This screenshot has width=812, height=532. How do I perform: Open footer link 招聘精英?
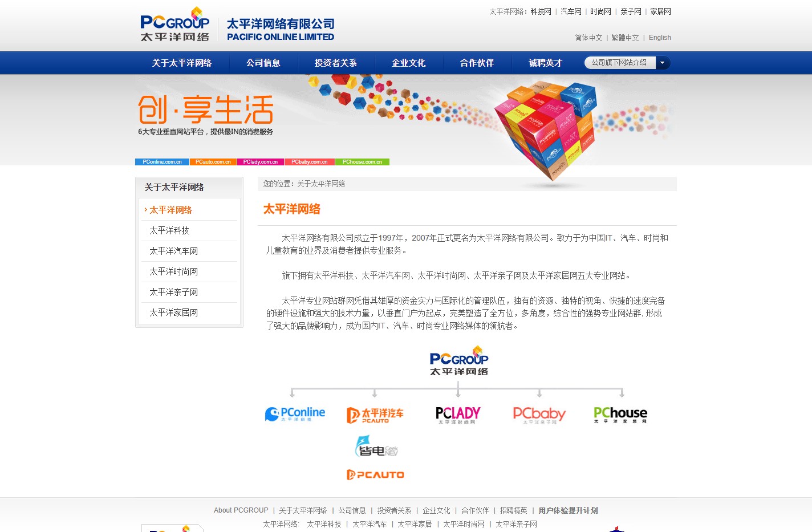click(514, 510)
